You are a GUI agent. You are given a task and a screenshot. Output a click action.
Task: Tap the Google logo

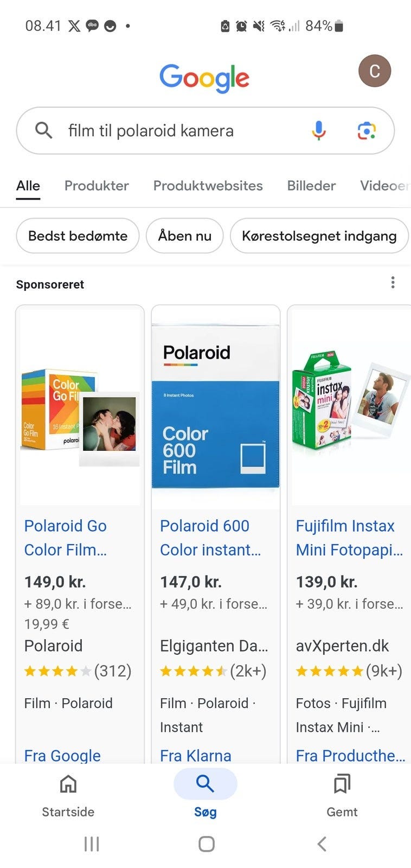coord(204,78)
